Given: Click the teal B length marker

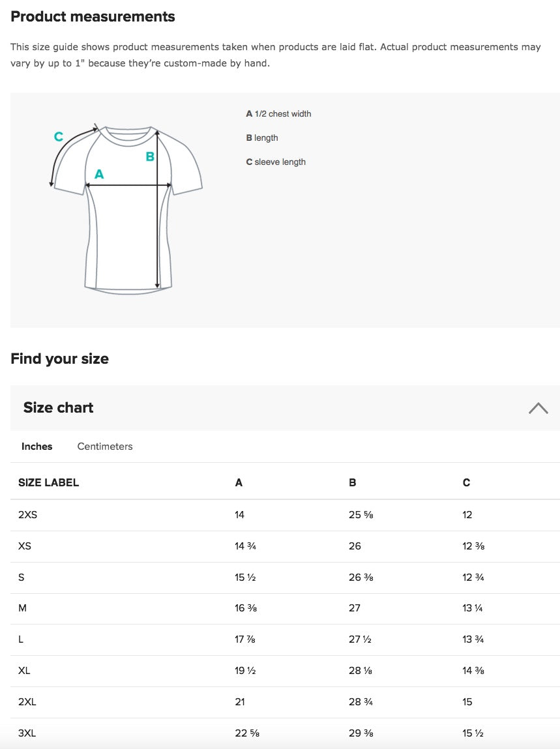Looking at the screenshot, I should point(150,156).
